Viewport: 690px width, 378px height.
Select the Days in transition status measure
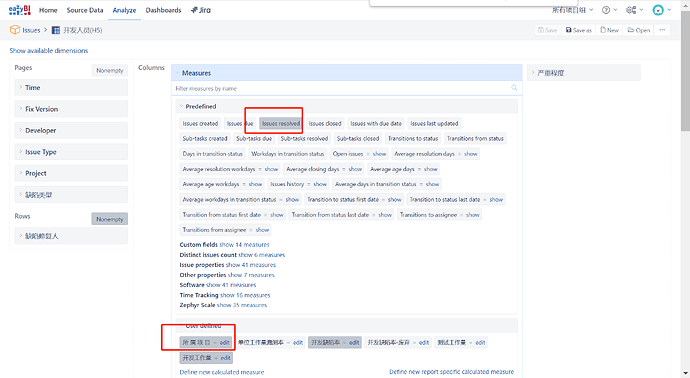tap(213, 154)
